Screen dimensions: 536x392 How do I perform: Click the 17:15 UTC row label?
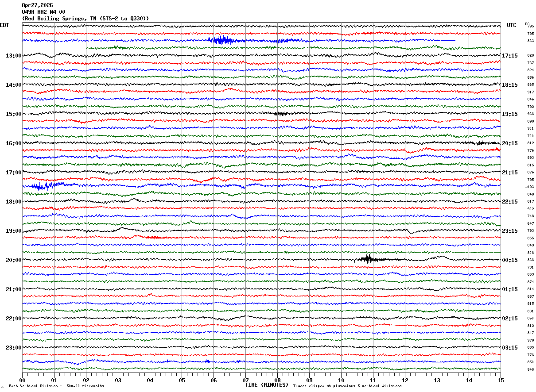510,56
